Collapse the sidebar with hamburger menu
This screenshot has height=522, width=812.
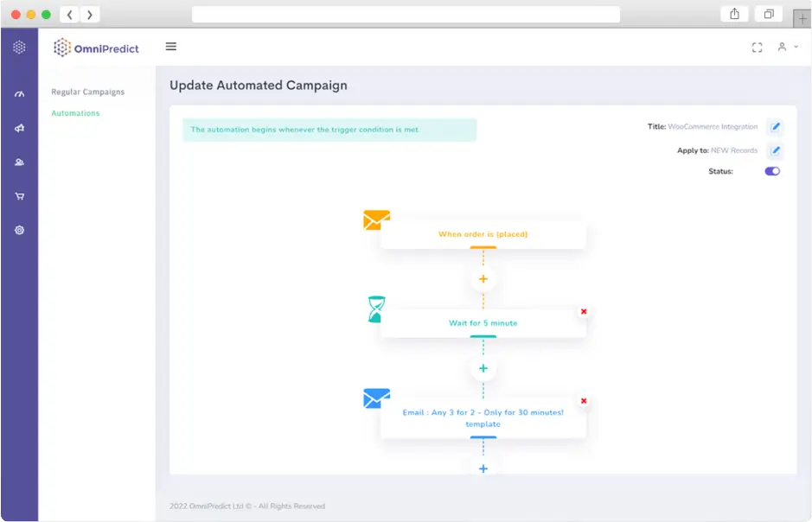[x=170, y=47]
